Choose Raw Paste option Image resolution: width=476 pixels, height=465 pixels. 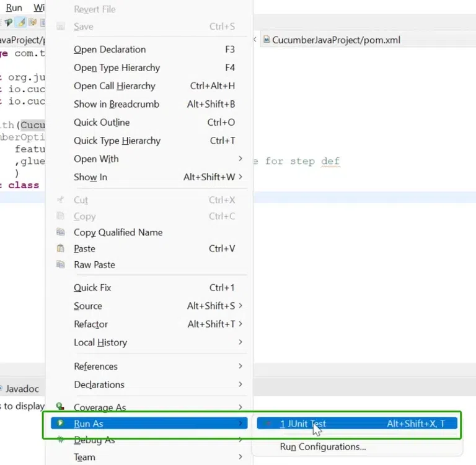[x=149, y=264]
